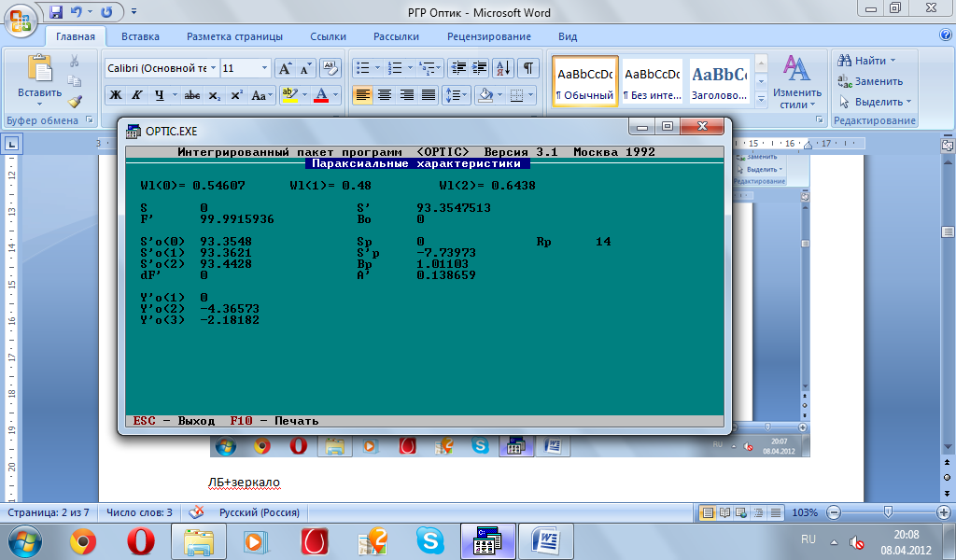Justify text alignment
Image resolution: width=956 pixels, height=560 pixels.
[x=429, y=95]
